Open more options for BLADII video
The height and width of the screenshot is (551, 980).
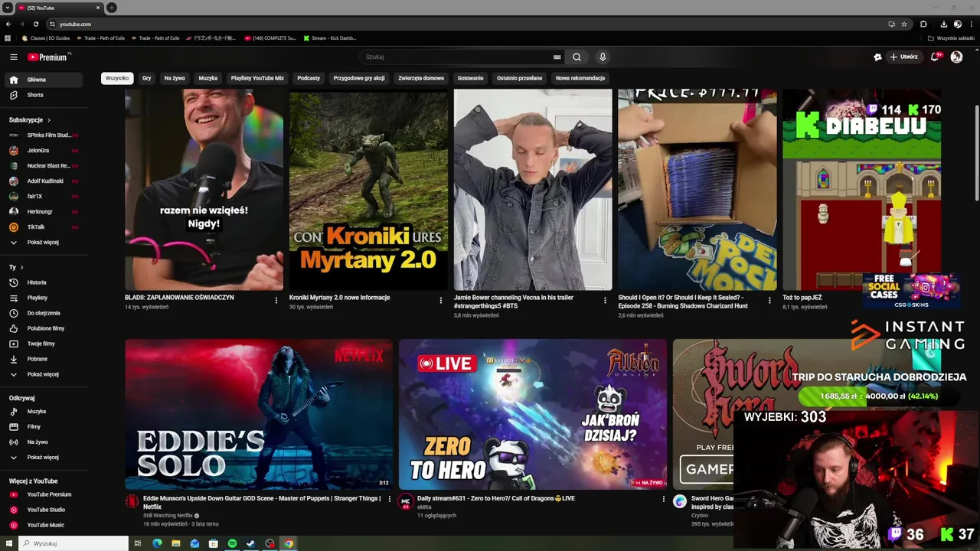coord(276,300)
